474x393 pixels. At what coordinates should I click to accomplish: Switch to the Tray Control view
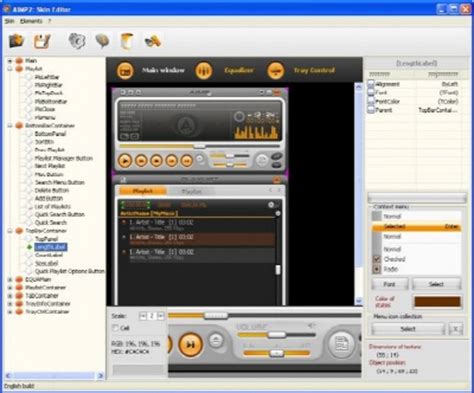pos(314,70)
